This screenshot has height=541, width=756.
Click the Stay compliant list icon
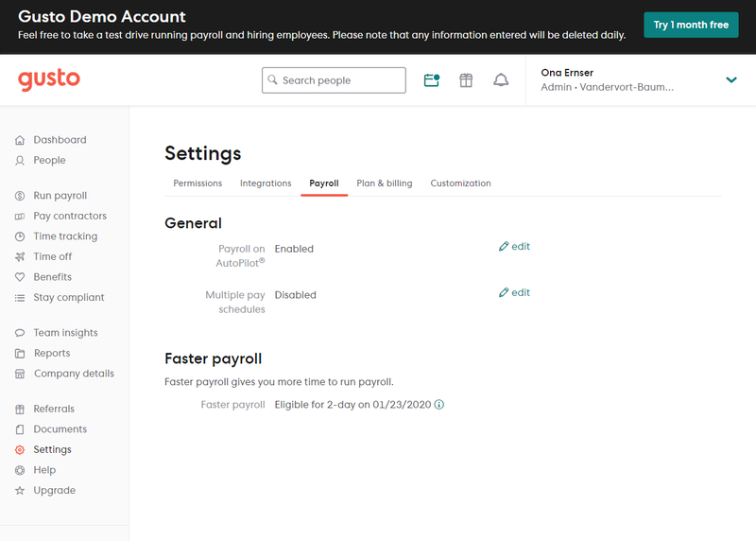(x=20, y=298)
